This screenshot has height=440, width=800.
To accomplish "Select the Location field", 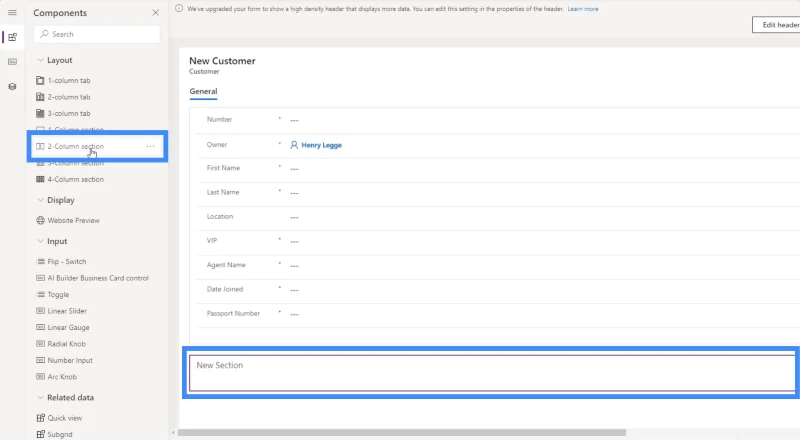I will (x=498, y=217).
